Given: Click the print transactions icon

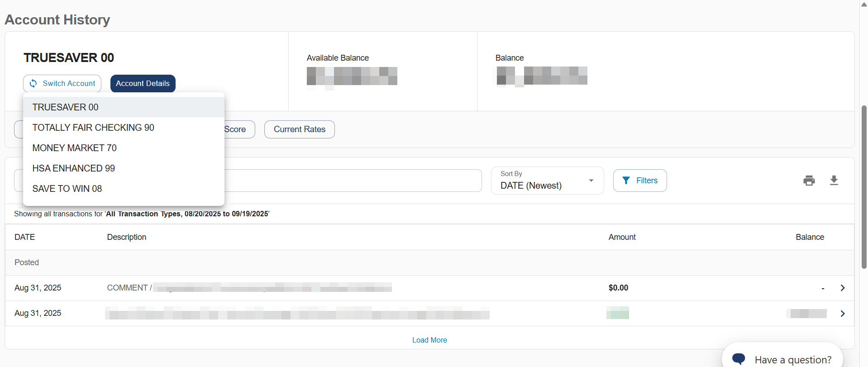Looking at the screenshot, I should [809, 181].
